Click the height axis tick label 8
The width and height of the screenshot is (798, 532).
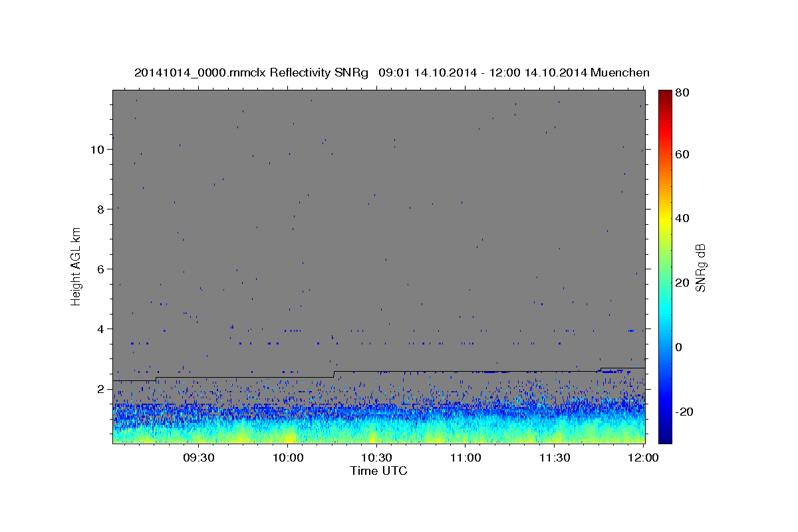pos(100,209)
